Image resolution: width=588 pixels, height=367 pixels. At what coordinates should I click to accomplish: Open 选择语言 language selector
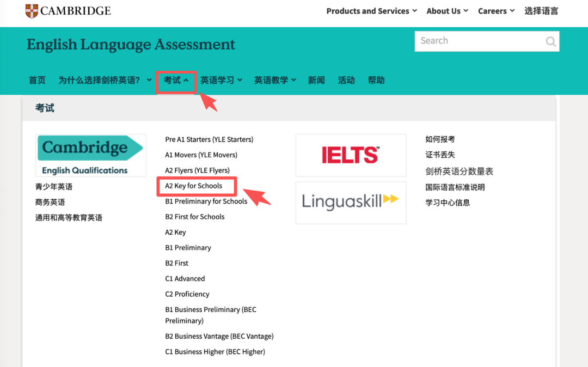[541, 11]
